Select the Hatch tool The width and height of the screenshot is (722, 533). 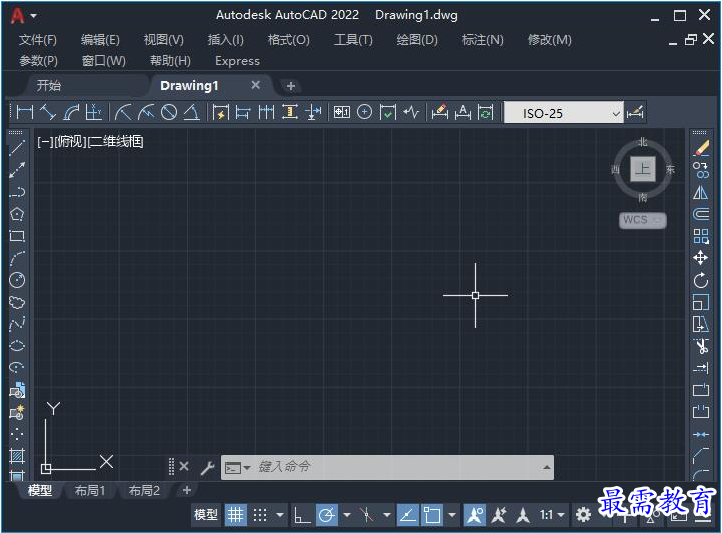pos(17,456)
